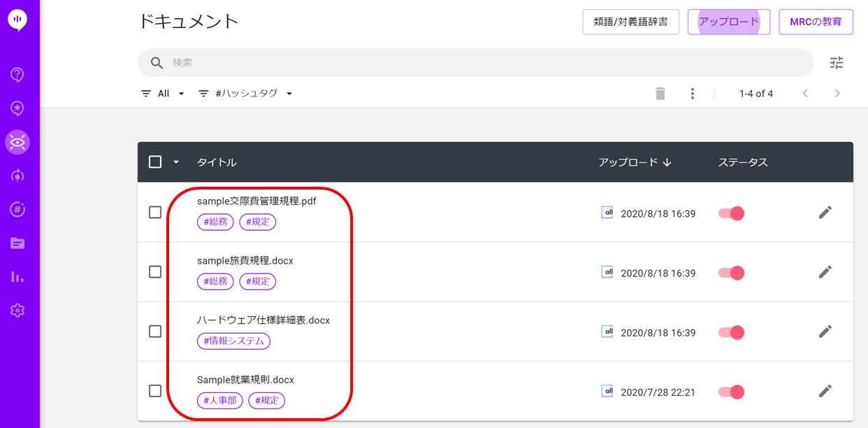This screenshot has height=428, width=868.
Task: Click the 類語/対義語辞書 button
Action: 630,22
